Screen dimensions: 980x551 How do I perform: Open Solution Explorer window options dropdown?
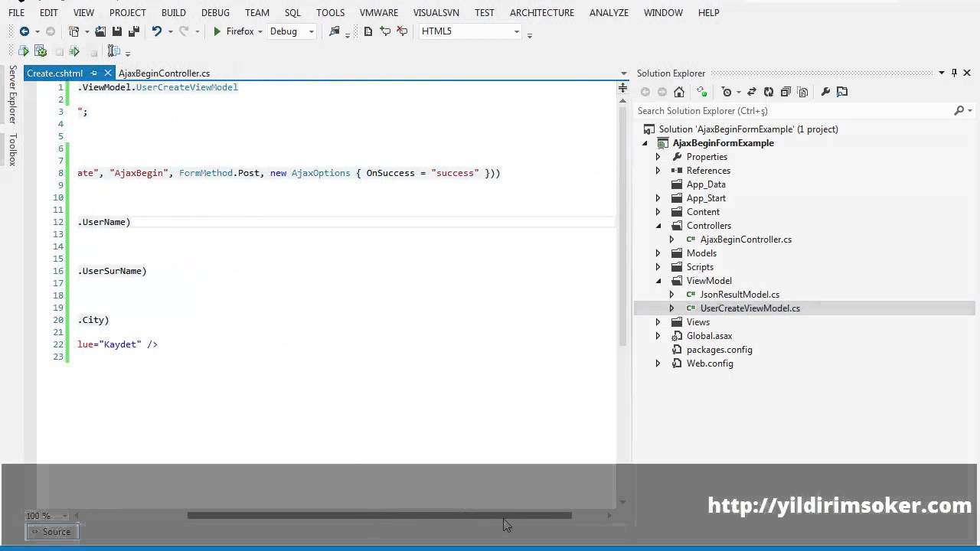(942, 73)
